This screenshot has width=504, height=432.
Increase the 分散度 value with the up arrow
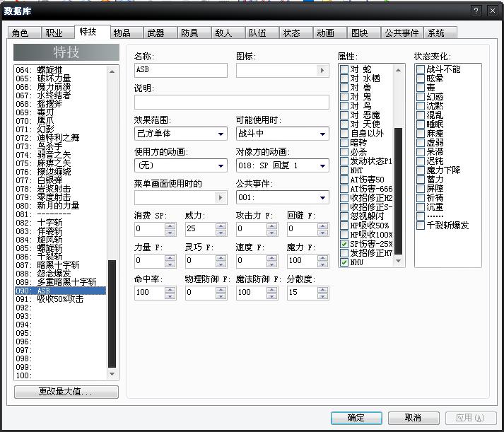[x=323, y=289]
